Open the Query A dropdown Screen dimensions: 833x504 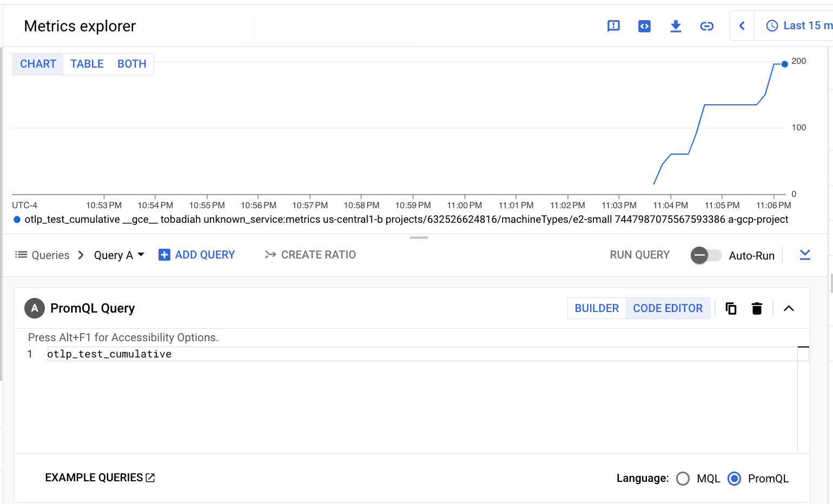coord(118,255)
